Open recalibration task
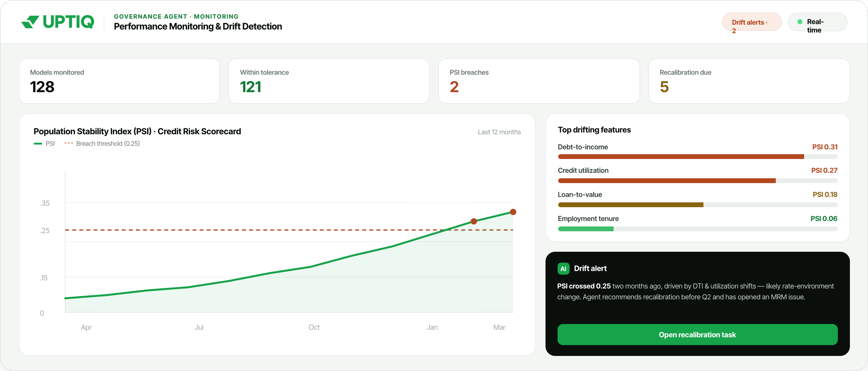 pos(697,334)
